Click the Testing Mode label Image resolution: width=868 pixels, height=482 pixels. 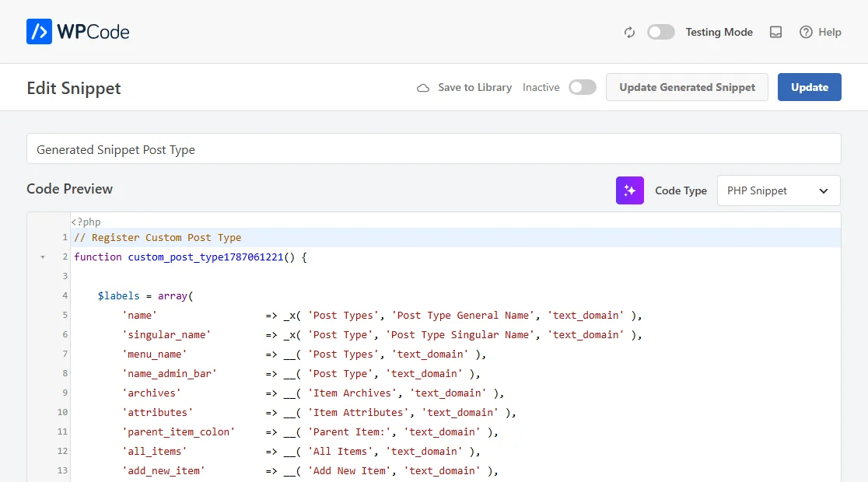coord(719,32)
